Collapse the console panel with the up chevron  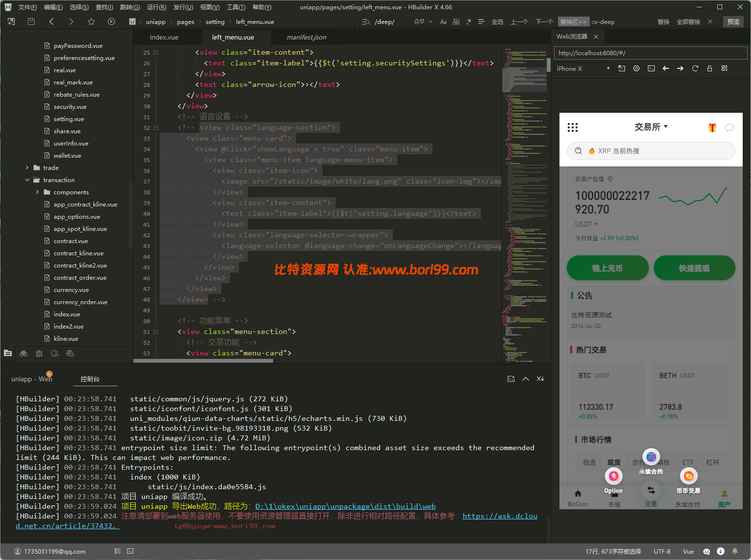[x=526, y=379]
